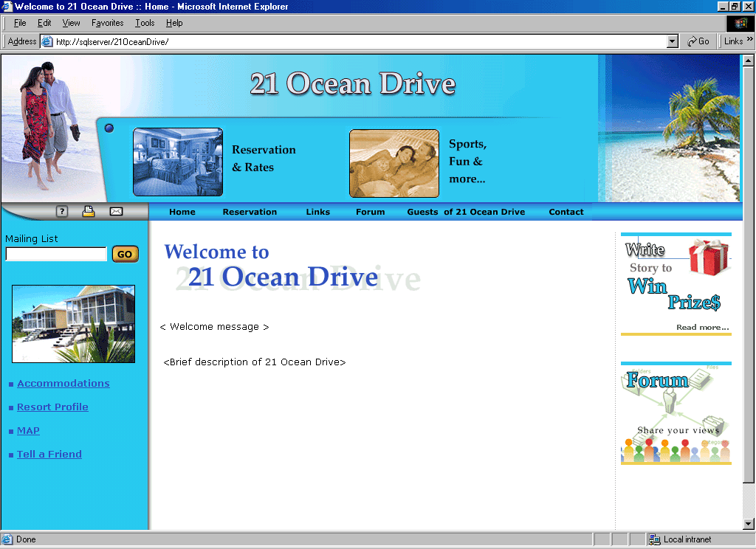
Task: Open Guests of 21 Ocean Drive tab
Action: [x=466, y=212]
